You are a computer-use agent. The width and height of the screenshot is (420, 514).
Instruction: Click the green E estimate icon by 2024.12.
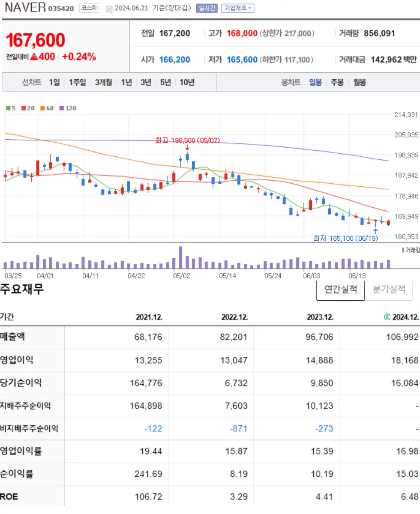coord(386,317)
